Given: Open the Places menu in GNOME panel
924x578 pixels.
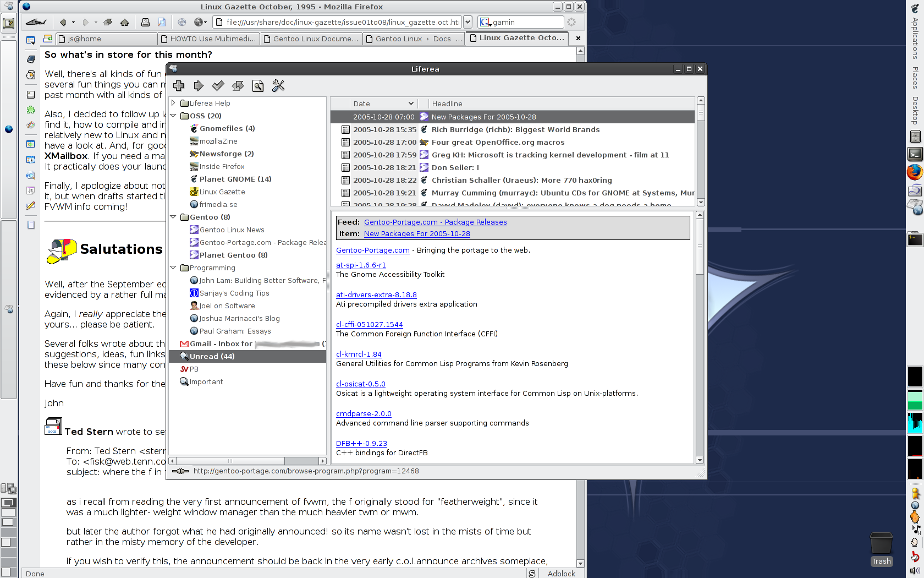Looking at the screenshot, I should point(915,77).
